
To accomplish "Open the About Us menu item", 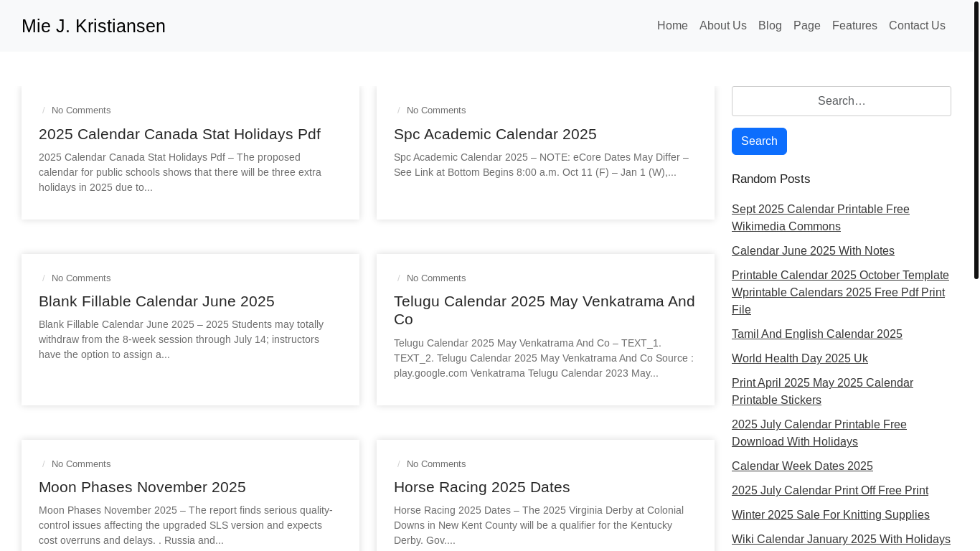I will tap(723, 26).
